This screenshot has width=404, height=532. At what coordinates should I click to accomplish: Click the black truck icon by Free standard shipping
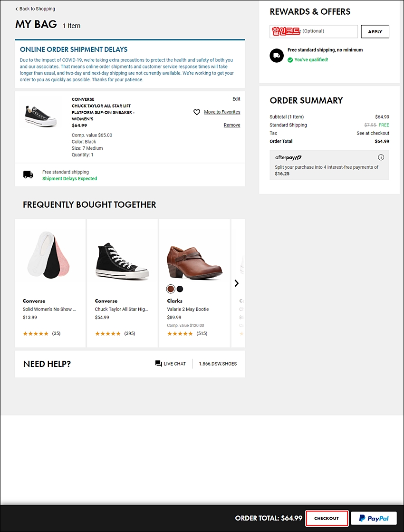(x=28, y=175)
